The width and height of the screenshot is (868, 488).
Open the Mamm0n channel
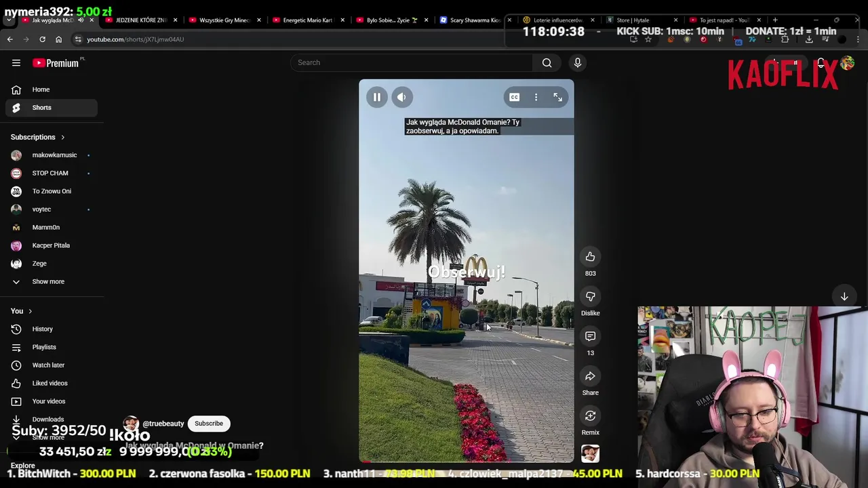coord(52,228)
